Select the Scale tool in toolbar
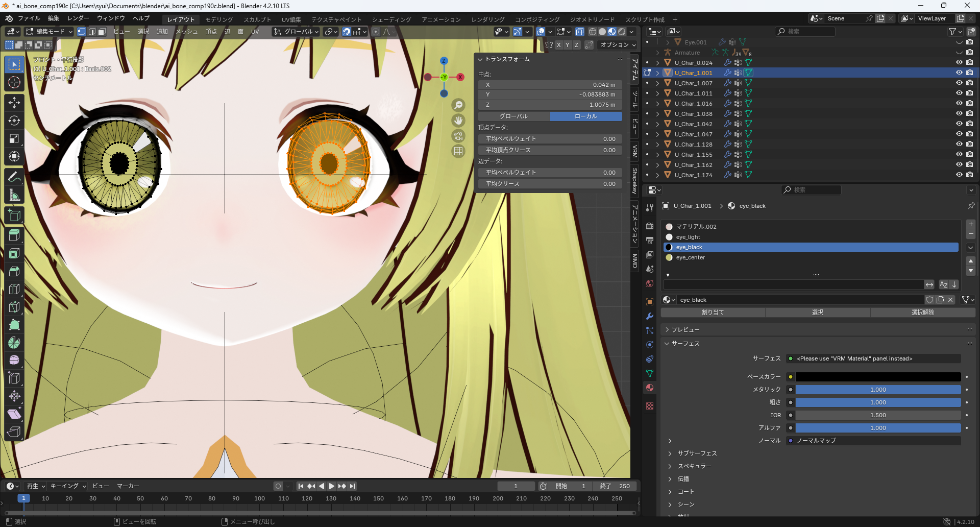Image resolution: width=980 pixels, height=527 pixels. [x=14, y=138]
